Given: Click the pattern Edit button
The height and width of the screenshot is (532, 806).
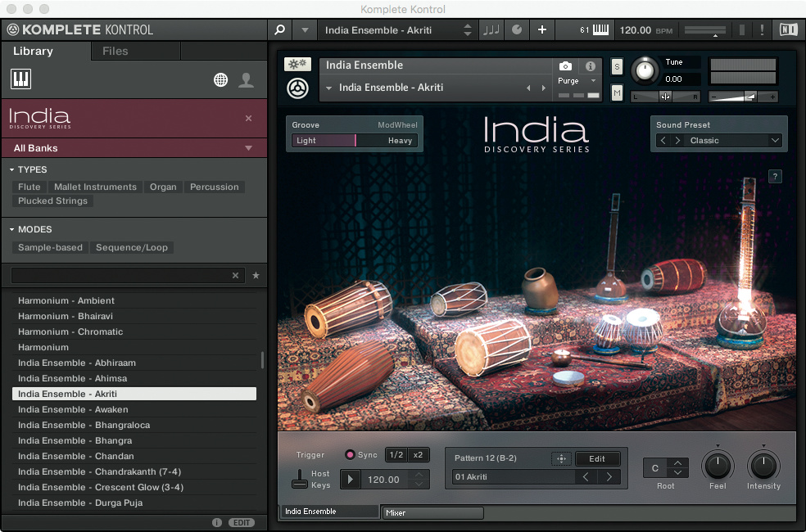Looking at the screenshot, I should point(597,458).
